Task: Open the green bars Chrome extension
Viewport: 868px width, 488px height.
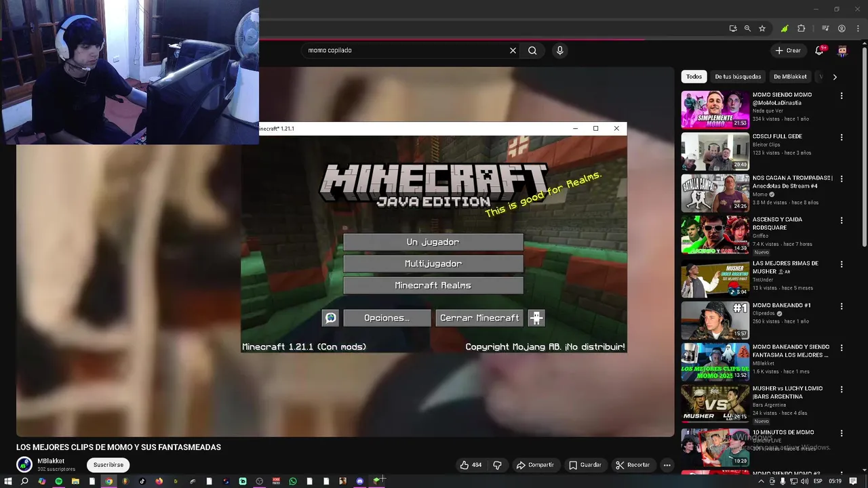Action: 784,28
